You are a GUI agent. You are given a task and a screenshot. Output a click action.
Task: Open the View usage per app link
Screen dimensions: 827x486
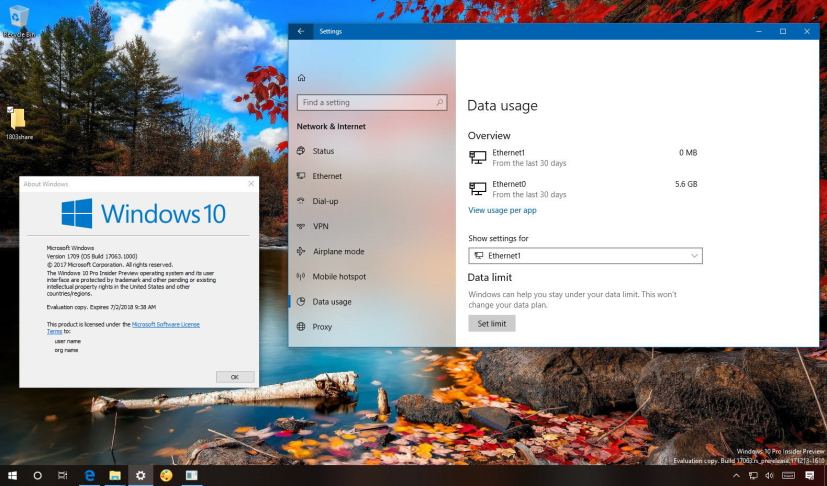click(502, 210)
